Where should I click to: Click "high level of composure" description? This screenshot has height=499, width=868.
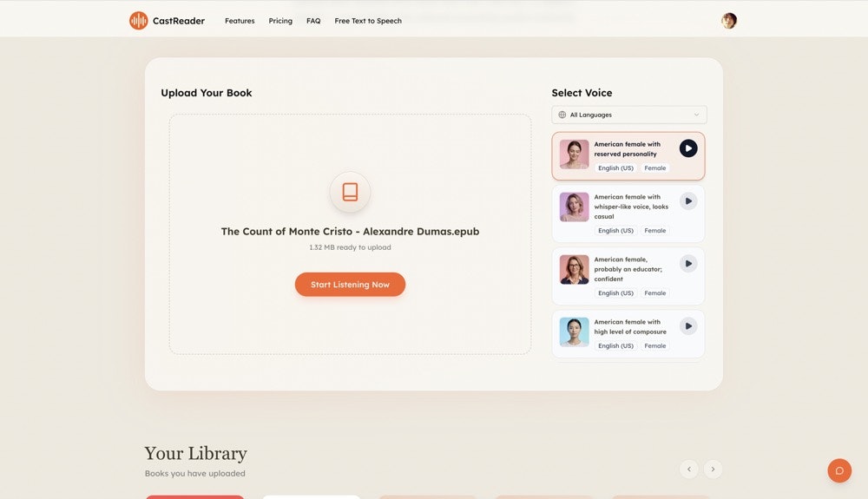point(630,332)
